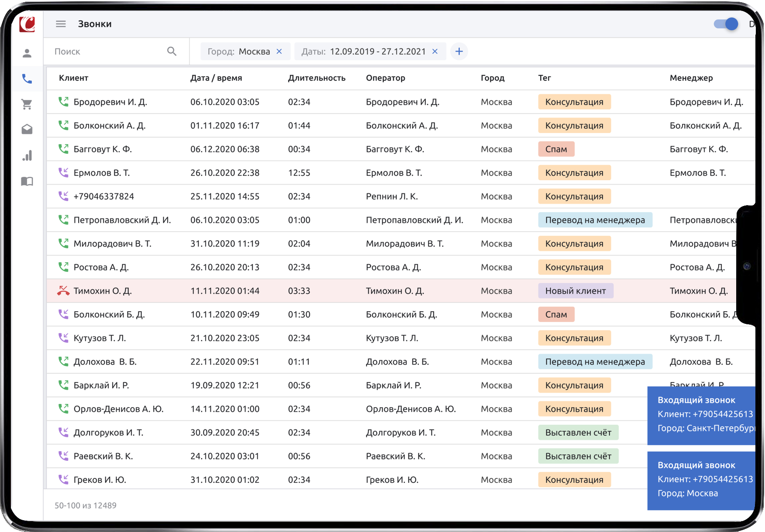Open the shopping cart section in sidebar
The width and height of the screenshot is (765, 532).
27,104
